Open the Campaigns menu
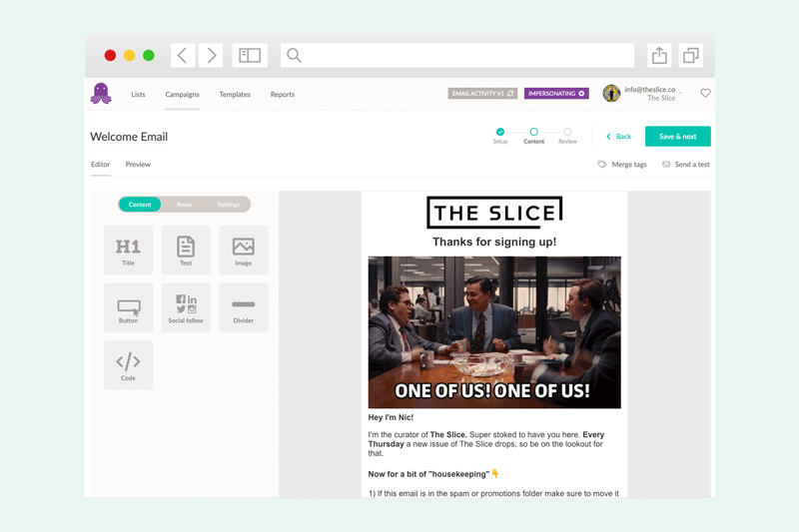 pos(182,94)
